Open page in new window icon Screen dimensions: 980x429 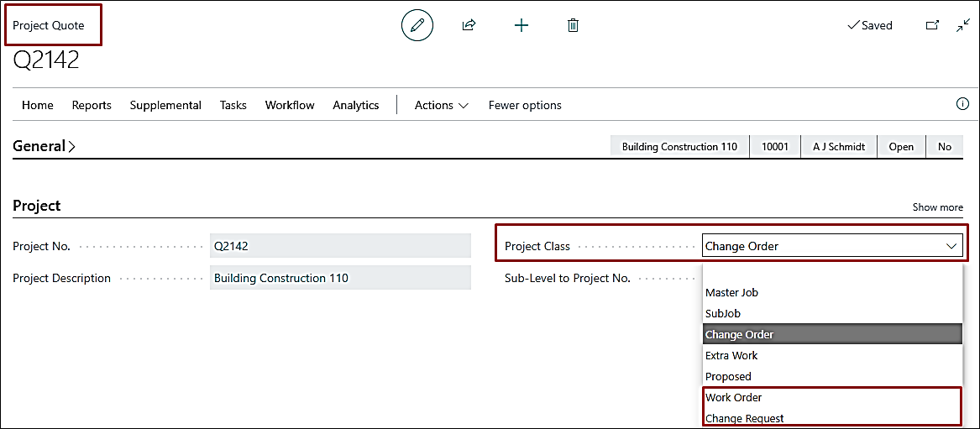tap(932, 25)
